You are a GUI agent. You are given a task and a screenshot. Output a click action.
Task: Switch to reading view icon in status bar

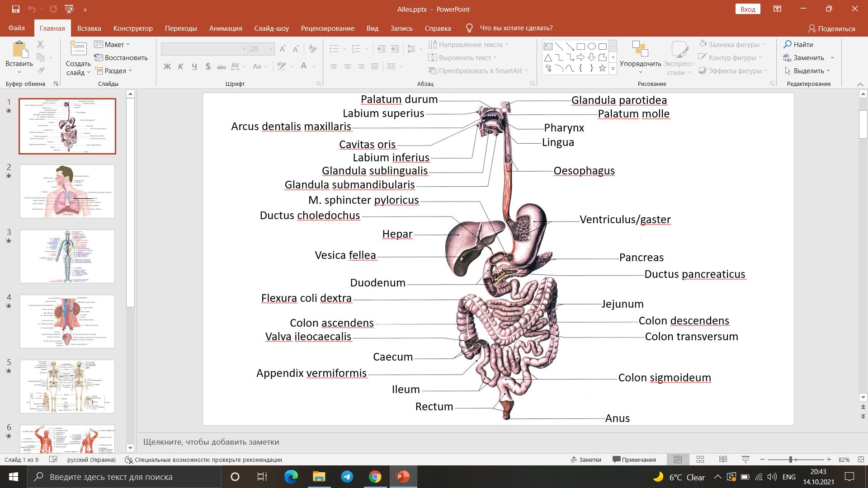click(x=723, y=460)
